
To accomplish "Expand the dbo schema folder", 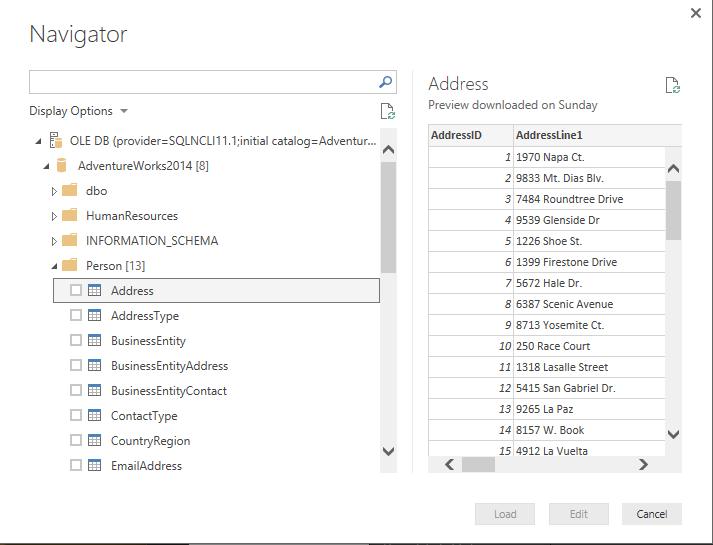I will pyautogui.click(x=54, y=191).
